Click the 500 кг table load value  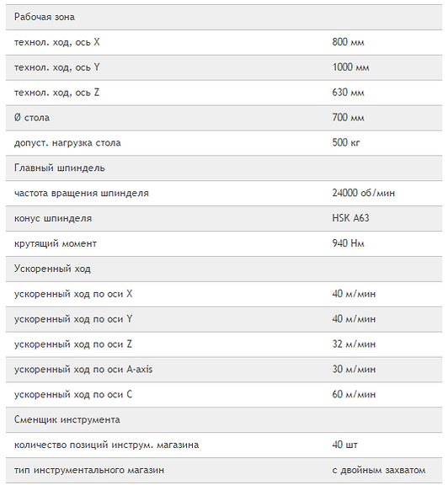346,142
